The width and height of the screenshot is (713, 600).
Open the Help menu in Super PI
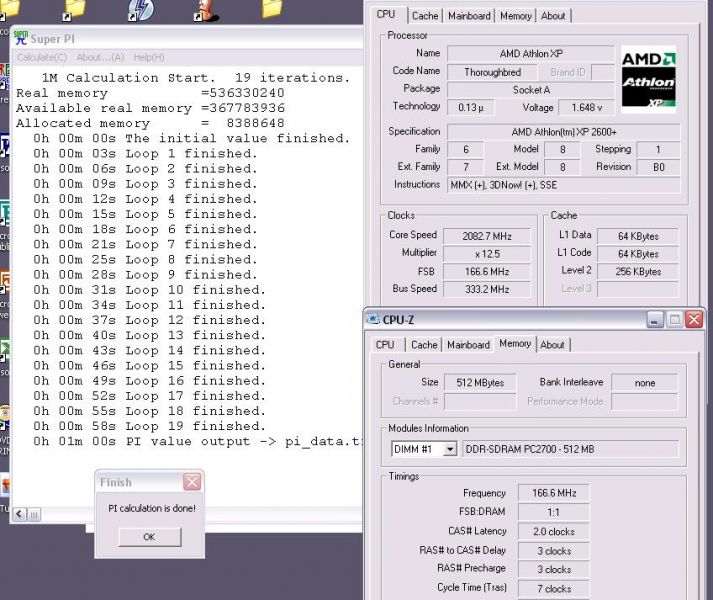pos(149,57)
